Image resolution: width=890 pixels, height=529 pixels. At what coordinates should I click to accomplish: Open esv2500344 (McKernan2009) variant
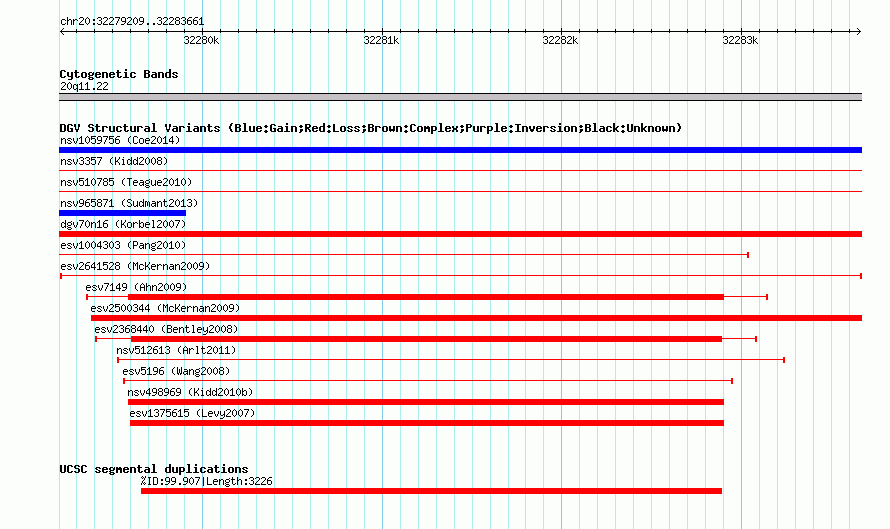coord(165,308)
